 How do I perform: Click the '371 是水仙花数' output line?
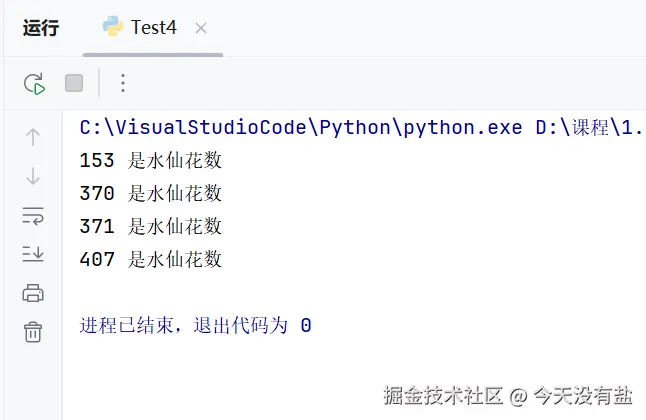[150, 226]
